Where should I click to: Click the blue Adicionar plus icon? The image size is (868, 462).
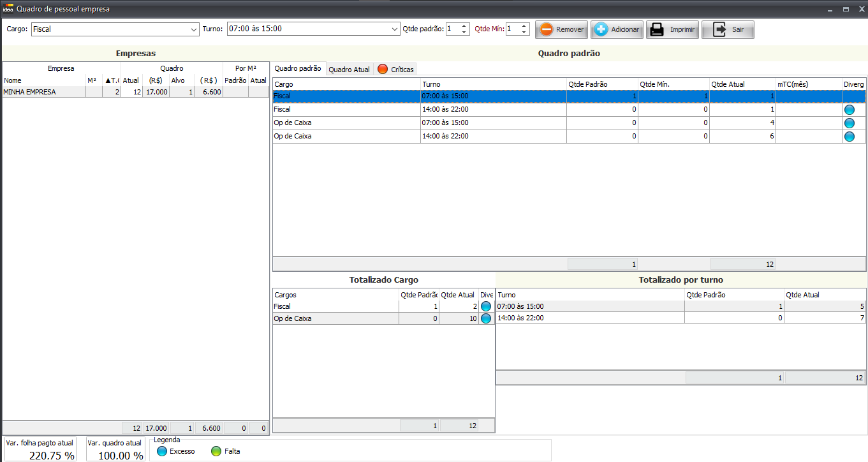601,30
